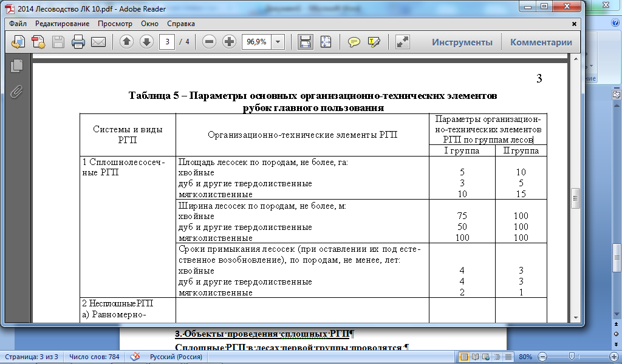
Task: Click the grayed-out Save file icon
Action: click(58, 42)
